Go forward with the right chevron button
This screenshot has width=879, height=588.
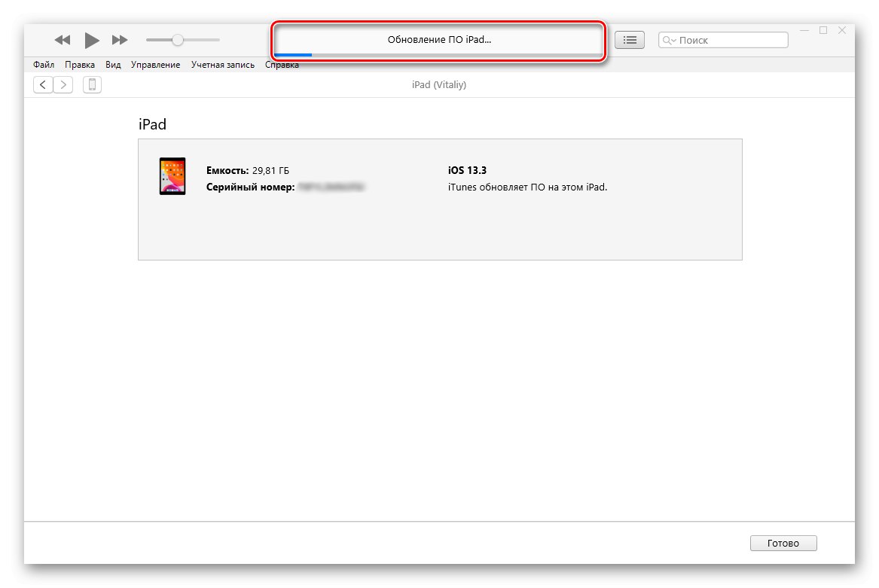coord(63,84)
